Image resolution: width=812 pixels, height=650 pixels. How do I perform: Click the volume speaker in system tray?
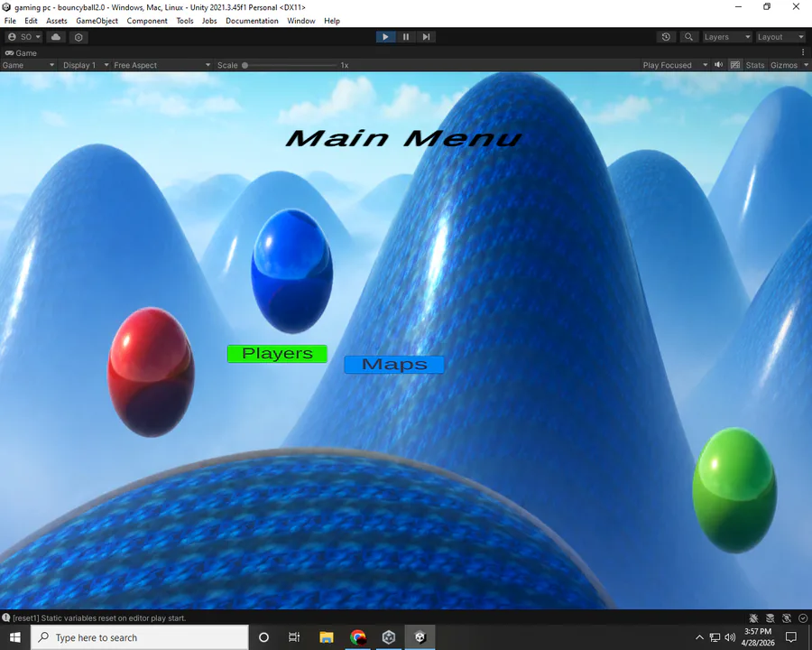[x=730, y=637]
